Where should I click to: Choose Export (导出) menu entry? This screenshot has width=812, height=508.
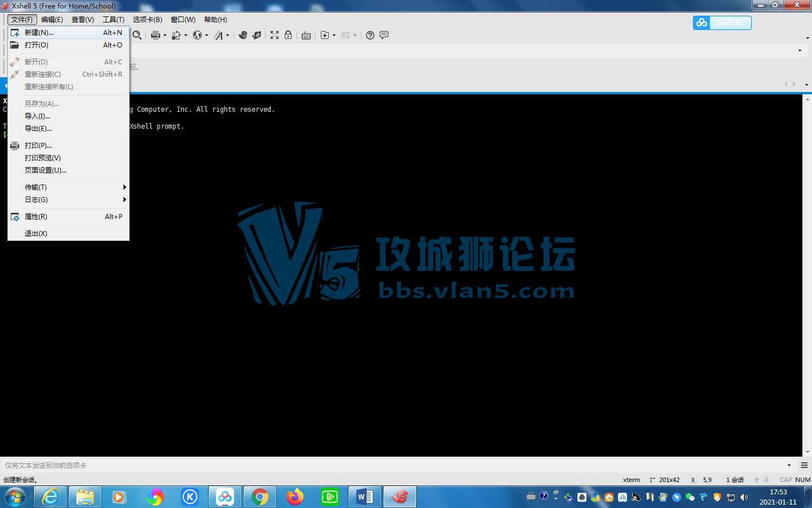(68, 129)
